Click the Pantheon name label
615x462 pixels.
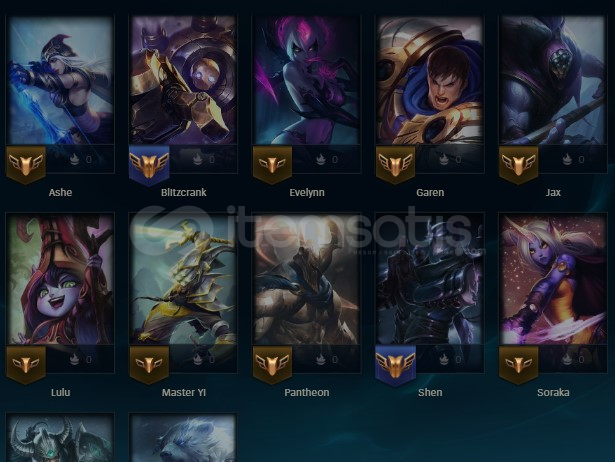click(x=307, y=392)
